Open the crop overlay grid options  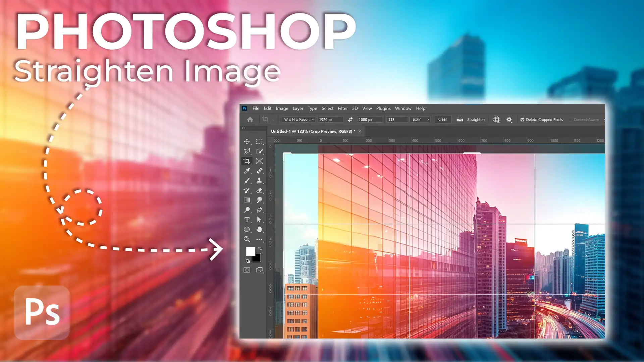[496, 120]
